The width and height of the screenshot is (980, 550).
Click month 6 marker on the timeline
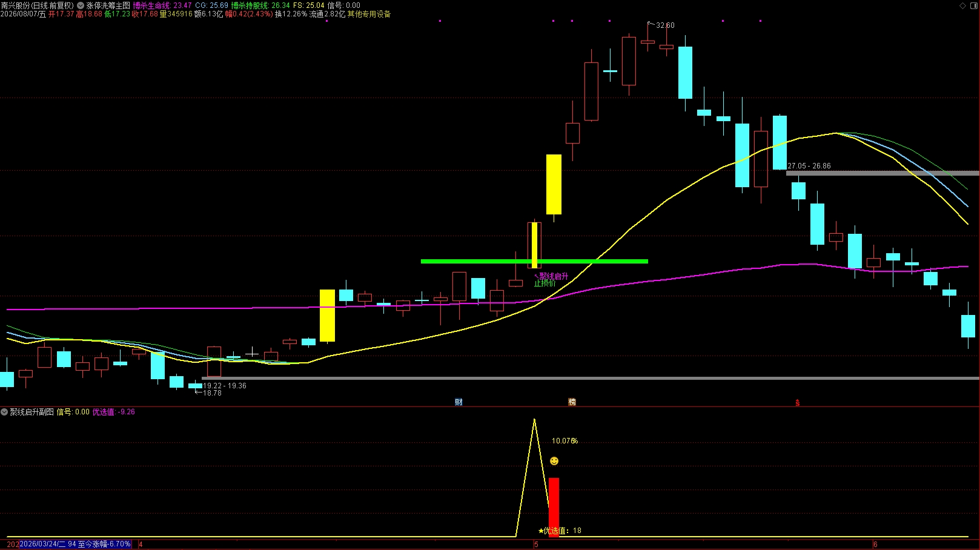(875, 545)
